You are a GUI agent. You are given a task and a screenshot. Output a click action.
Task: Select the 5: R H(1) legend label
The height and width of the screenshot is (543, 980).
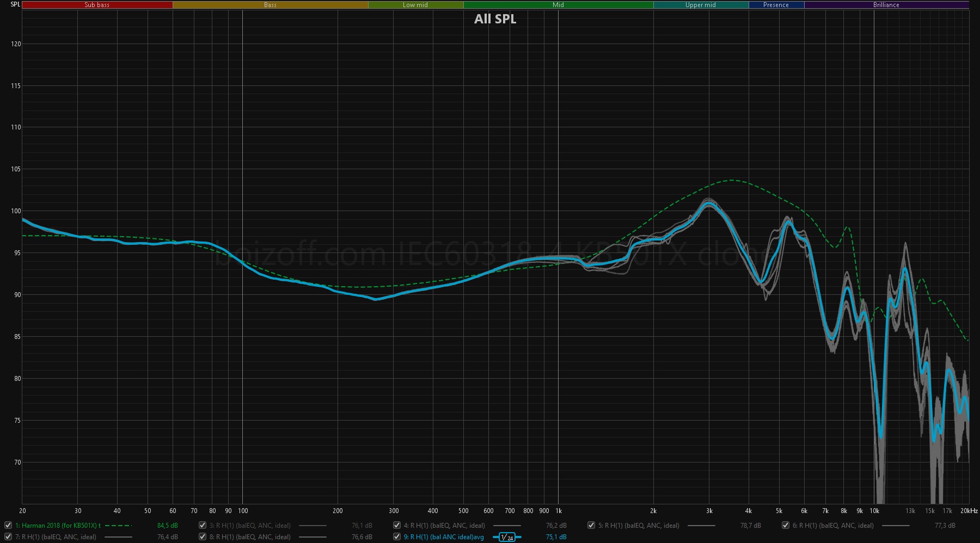coord(639,526)
